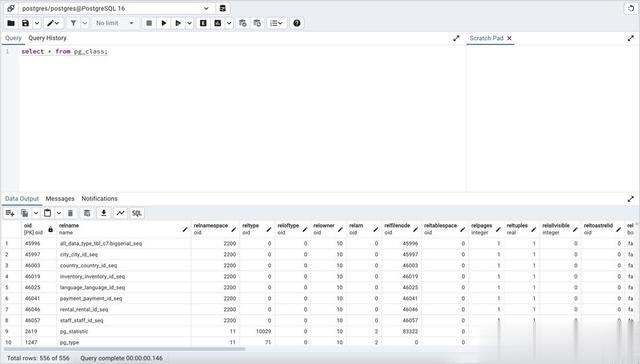Expand the paste options arrow
The width and height of the screenshot is (640, 364).
(59, 213)
